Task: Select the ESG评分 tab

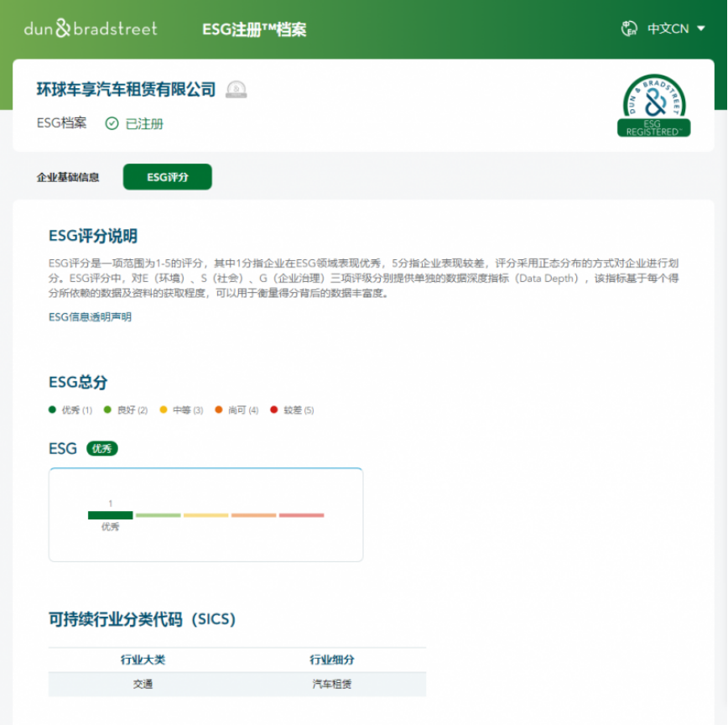Action: pos(167,177)
